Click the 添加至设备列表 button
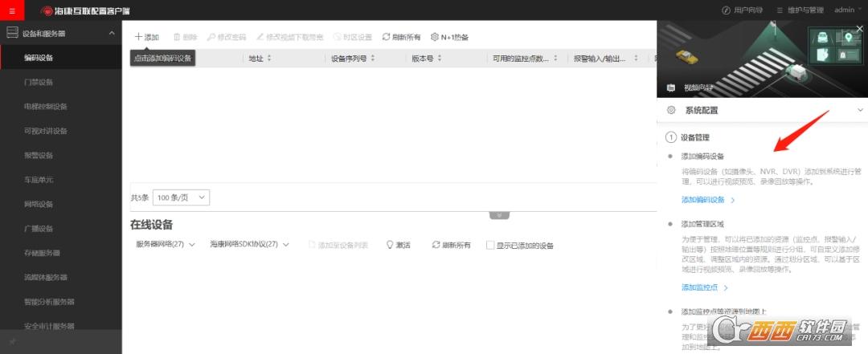 tap(338, 245)
